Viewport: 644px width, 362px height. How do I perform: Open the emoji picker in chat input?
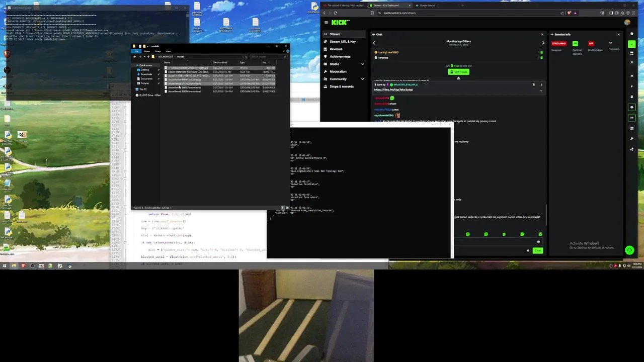[538, 242]
